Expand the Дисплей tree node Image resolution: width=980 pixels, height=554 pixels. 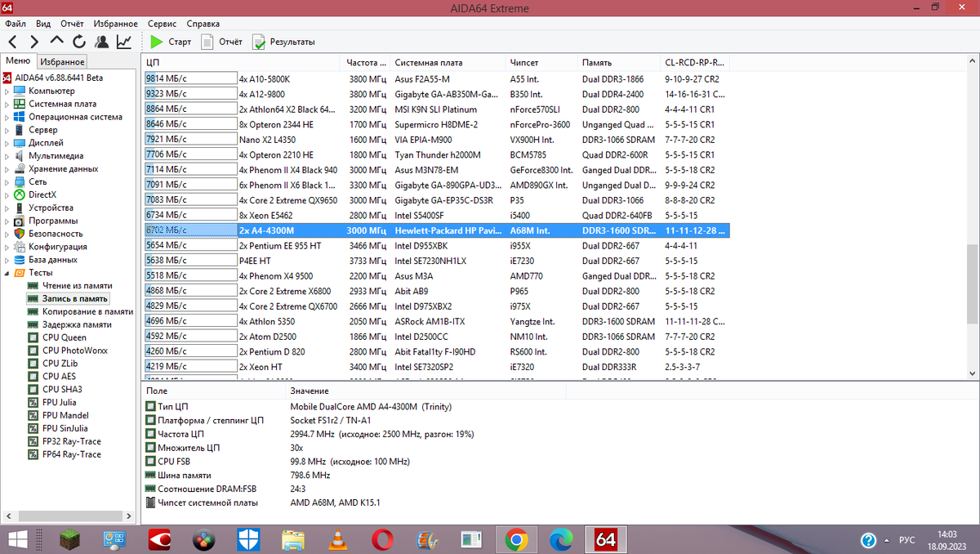pos(7,143)
